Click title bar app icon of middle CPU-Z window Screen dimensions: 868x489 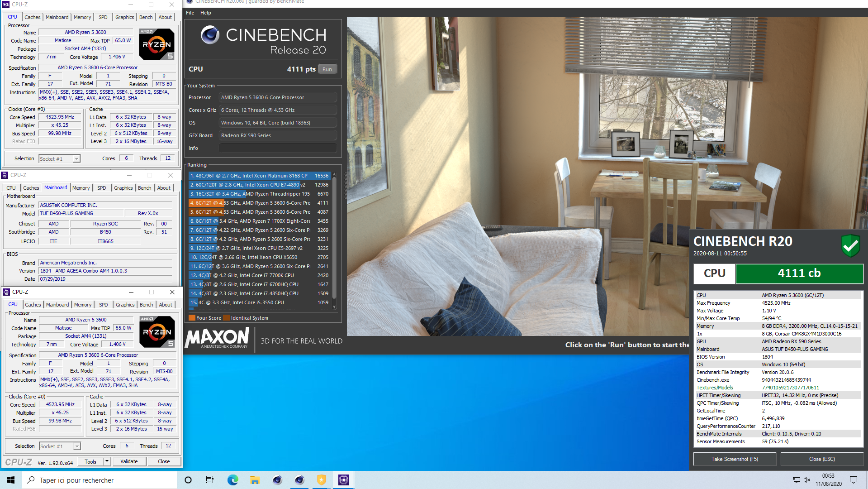point(5,175)
